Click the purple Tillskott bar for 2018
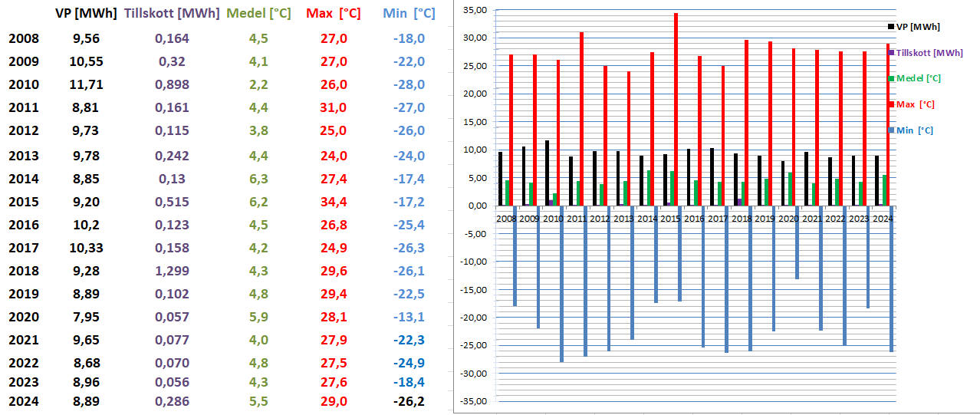The image size is (980, 415). 739,203
